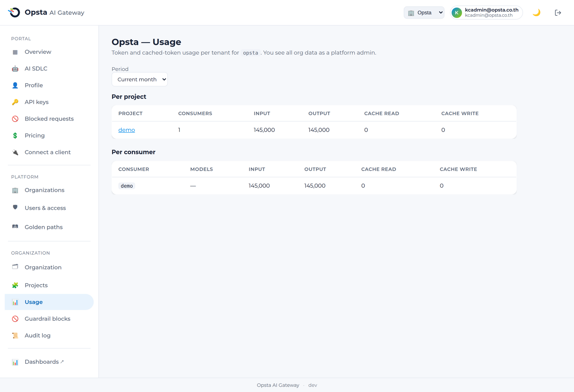Image resolution: width=574 pixels, height=392 pixels.
Task: Click the demo consumer code tag
Action: pos(127,186)
